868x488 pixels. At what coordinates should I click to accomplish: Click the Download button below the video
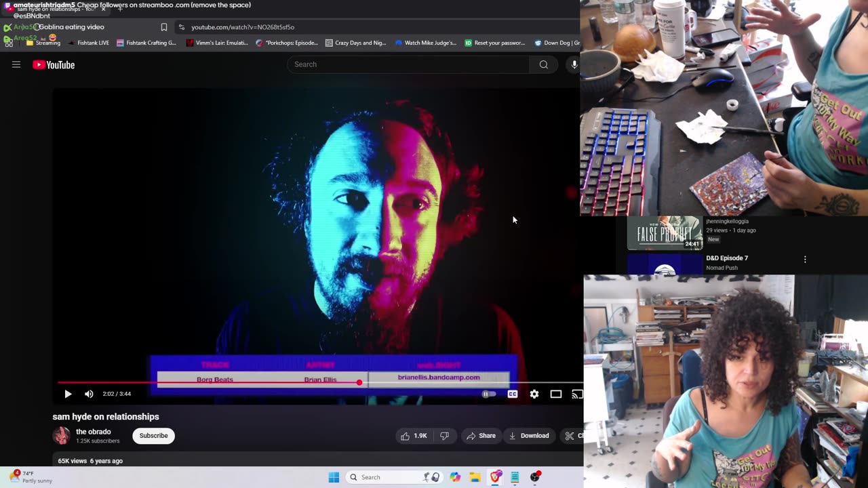point(529,436)
